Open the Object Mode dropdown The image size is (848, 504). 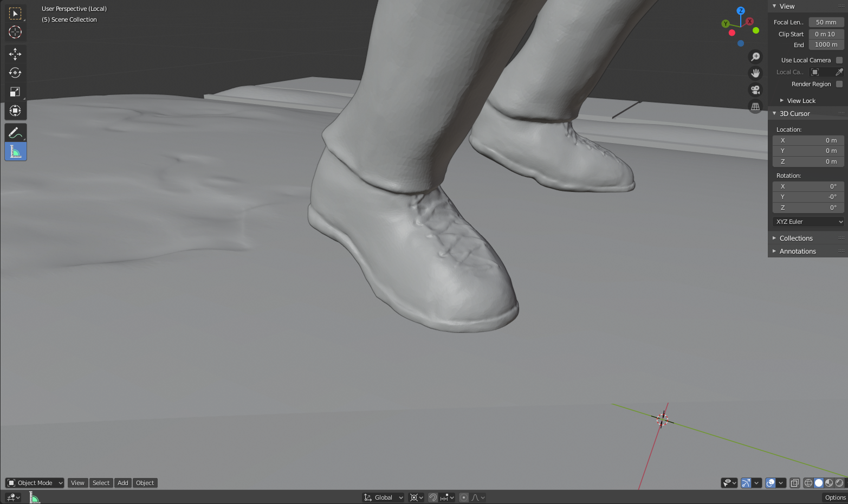[x=34, y=483]
